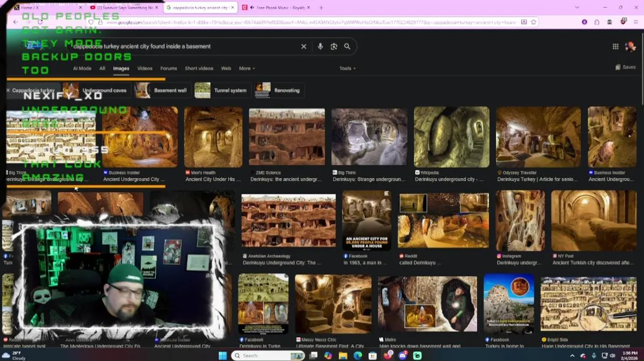This screenshot has width=644, height=361.
Task: Open Copilot from the taskbar
Action: click(328, 355)
